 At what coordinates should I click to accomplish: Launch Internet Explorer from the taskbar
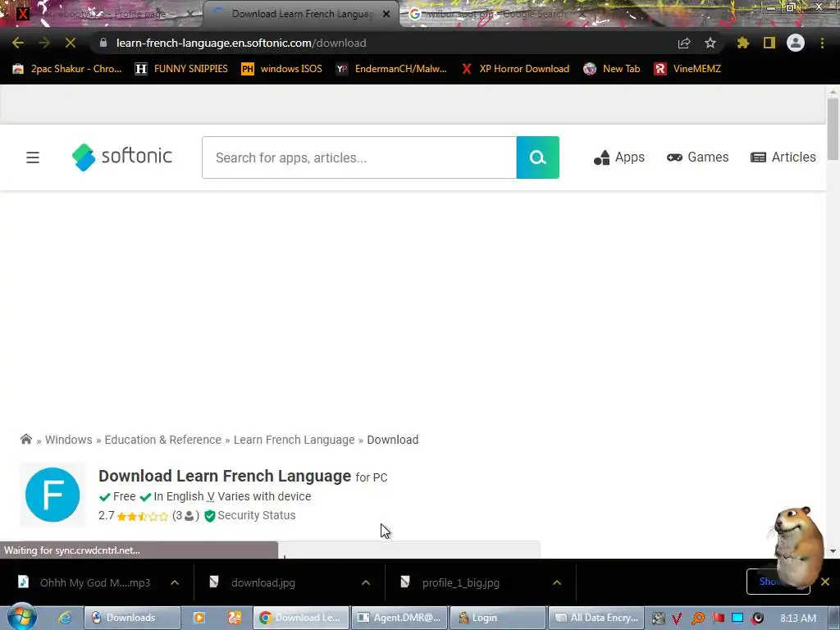(65, 618)
